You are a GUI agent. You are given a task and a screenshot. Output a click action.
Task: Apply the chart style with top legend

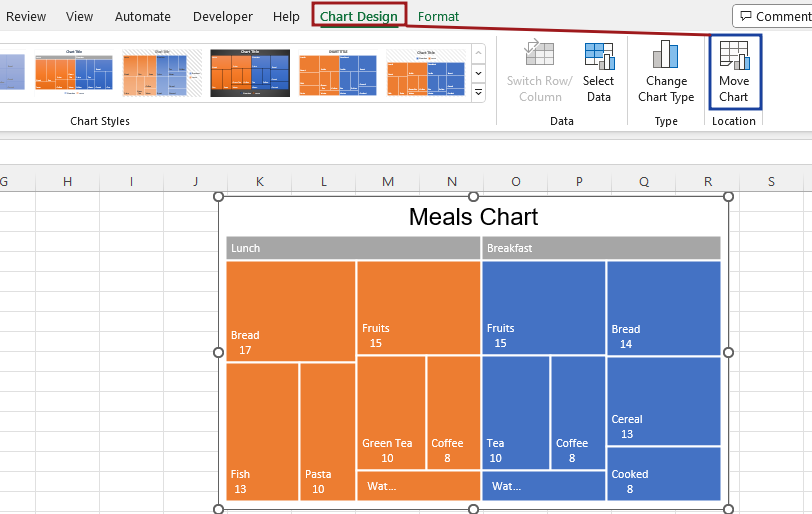point(426,73)
